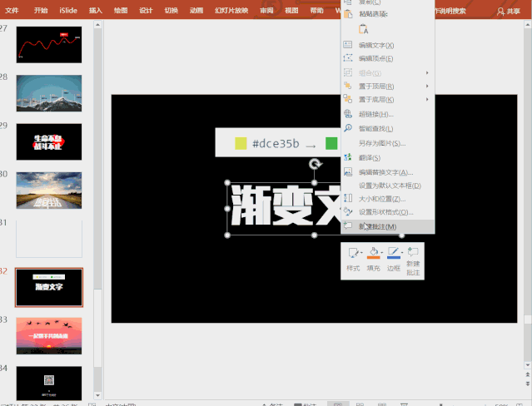This screenshot has height=406, width=532.
Task: Click main editor scroll-down arrow
Action: point(528,365)
